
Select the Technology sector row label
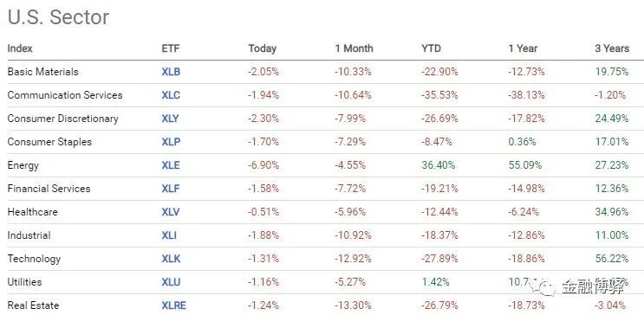pyautogui.click(x=34, y=259)
